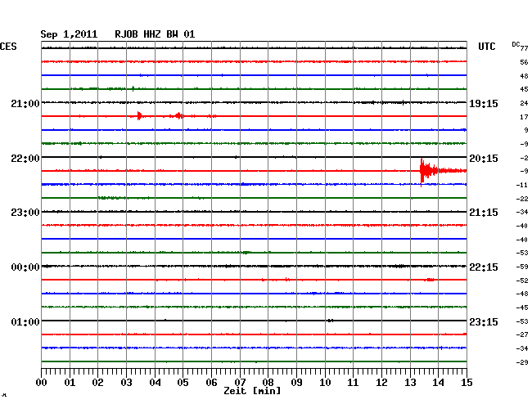Click the '08' minute axis tick label
This screenshot has height=404, width=532.
click(268, 383)
